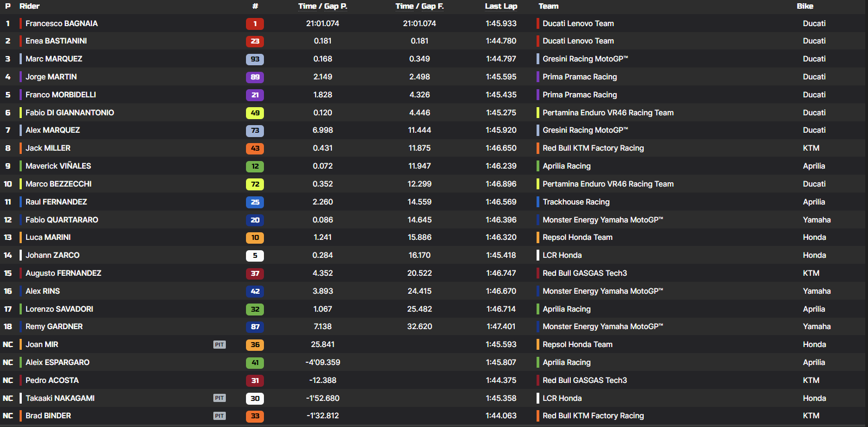The height and width of the screenshot is (427, 868).
Task: Click the number 73 badge for Alex Marquez
Action: click(x=255, y=131)
